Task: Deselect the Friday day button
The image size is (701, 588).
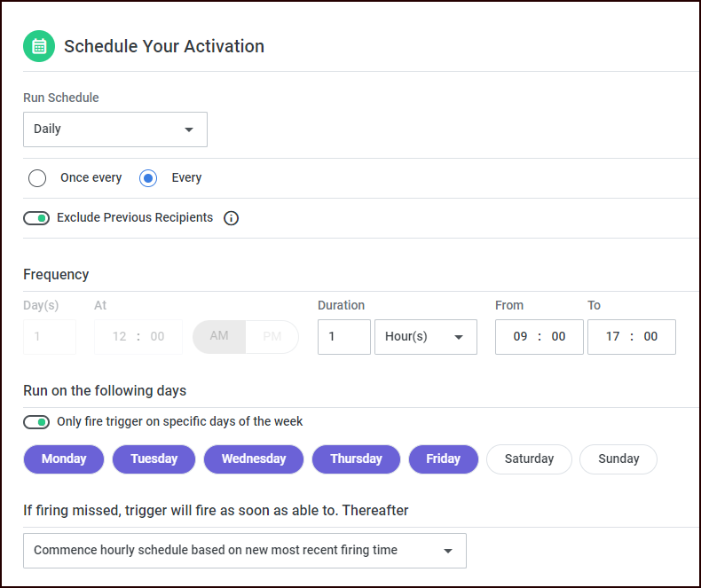Action: (443, 459)
